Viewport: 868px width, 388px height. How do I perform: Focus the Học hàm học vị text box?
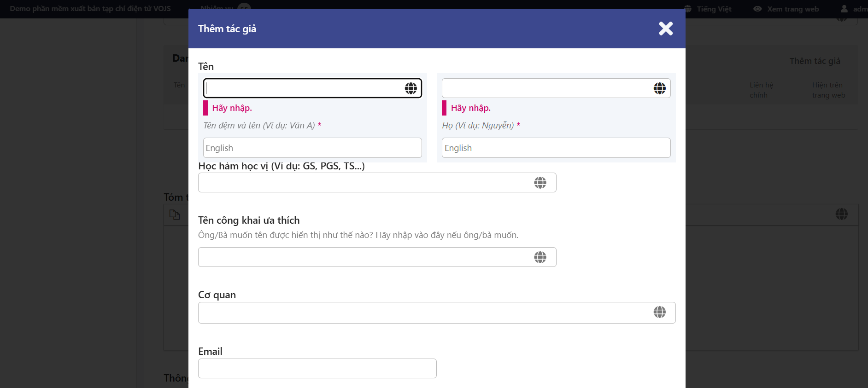coord(364,183)
